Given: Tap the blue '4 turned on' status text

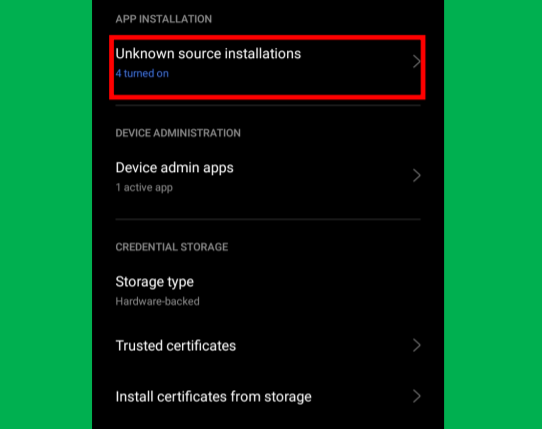Looking at the screenshot, I should pos(142,73).
